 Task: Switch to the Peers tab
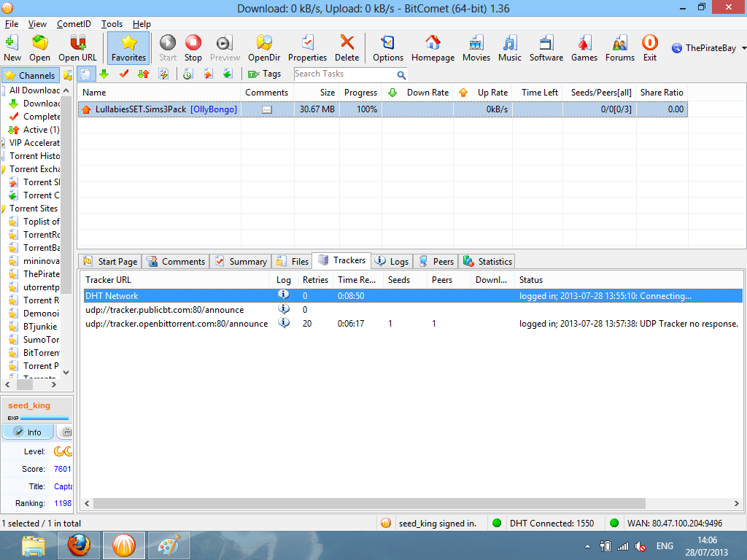click(x=436, y=262)
